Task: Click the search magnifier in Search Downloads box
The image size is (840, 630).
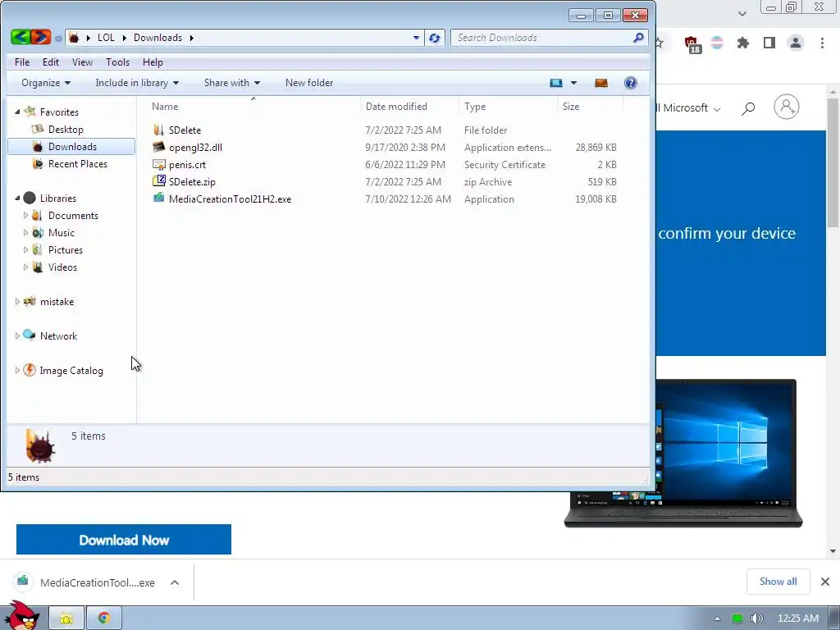Action: [638, 38]
